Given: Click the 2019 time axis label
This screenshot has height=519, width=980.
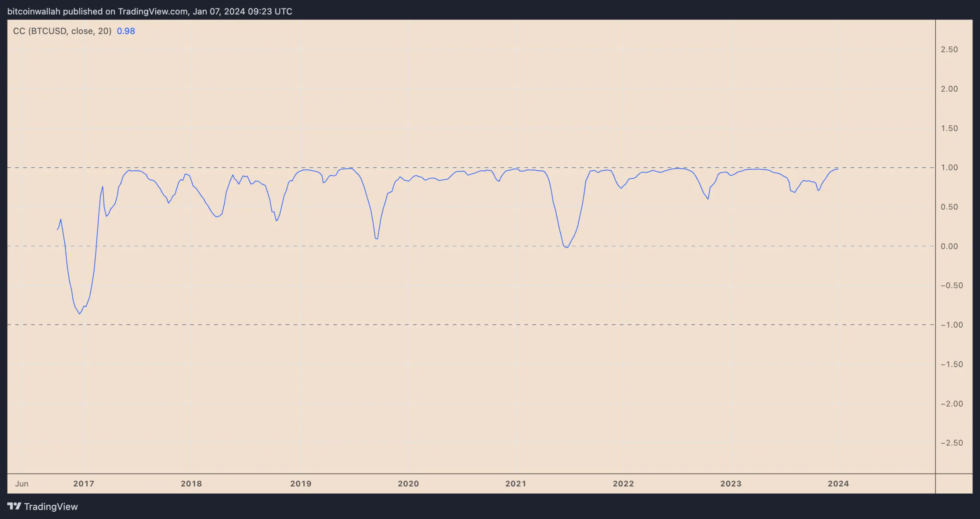Looking at the screenshot, I should coord(301,484).
